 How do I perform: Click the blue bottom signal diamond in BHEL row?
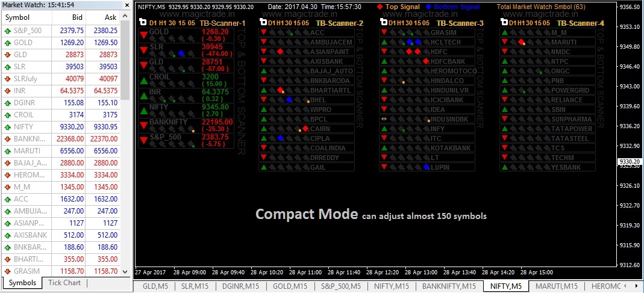point(289,100)
